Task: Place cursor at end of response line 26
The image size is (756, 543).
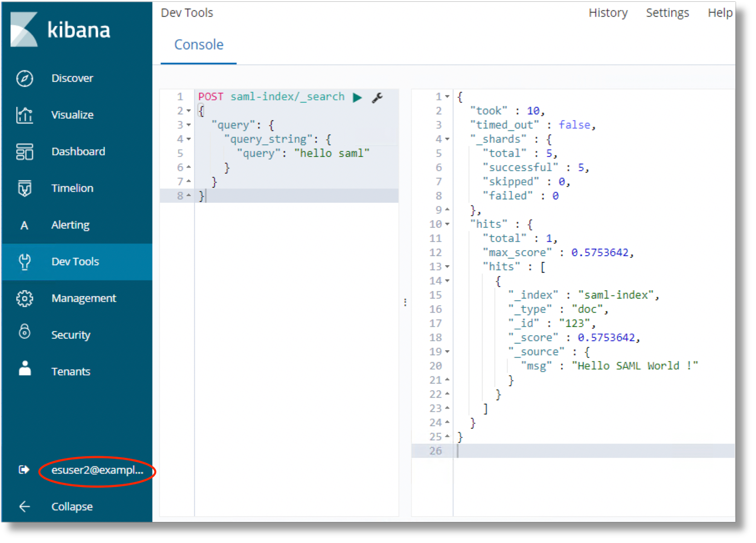Action: coord(458,451)
